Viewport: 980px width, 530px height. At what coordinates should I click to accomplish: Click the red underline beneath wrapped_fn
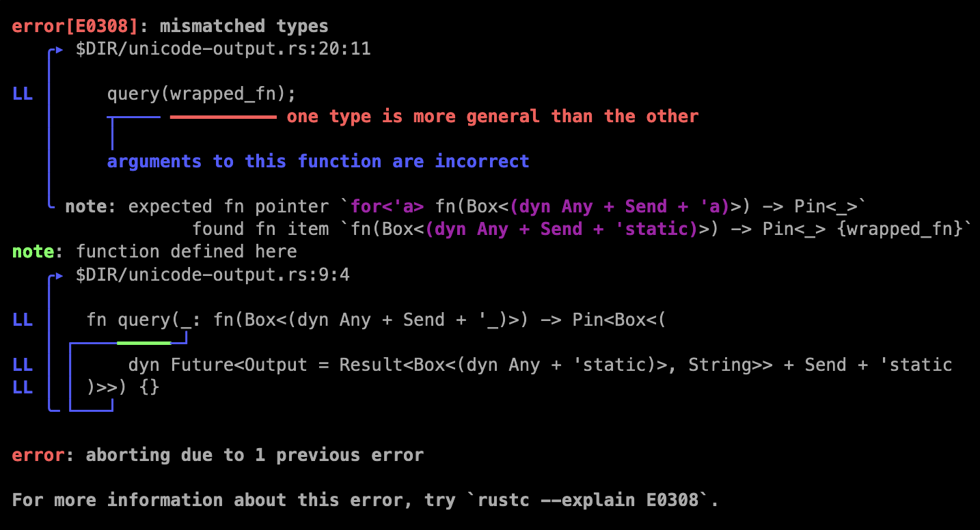(223, 117)
